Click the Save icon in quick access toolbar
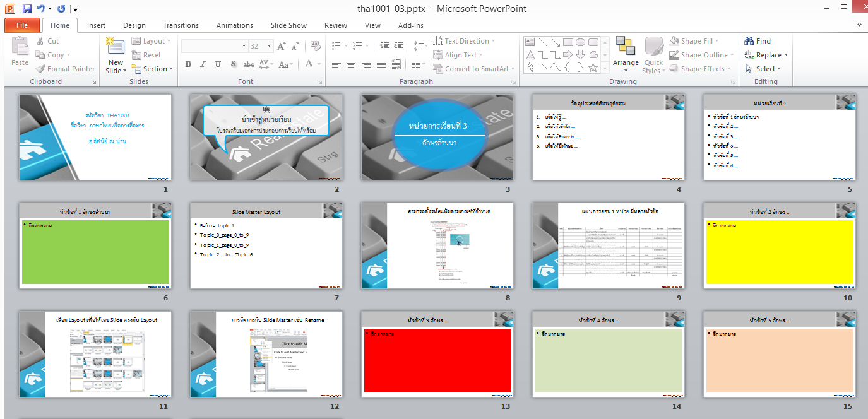This screenshot has height=419, width=868. pyautogui.click(x=27, y=9)
